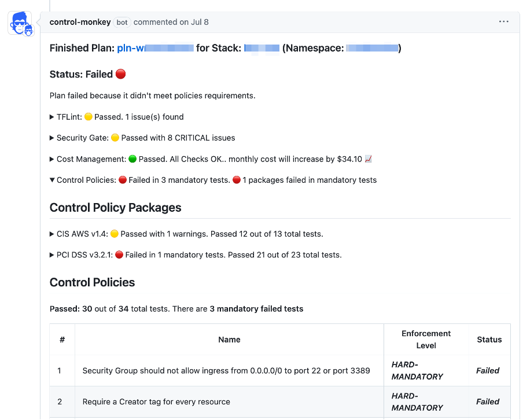Select the 'Status: Failed' heading text

[81, 75]
